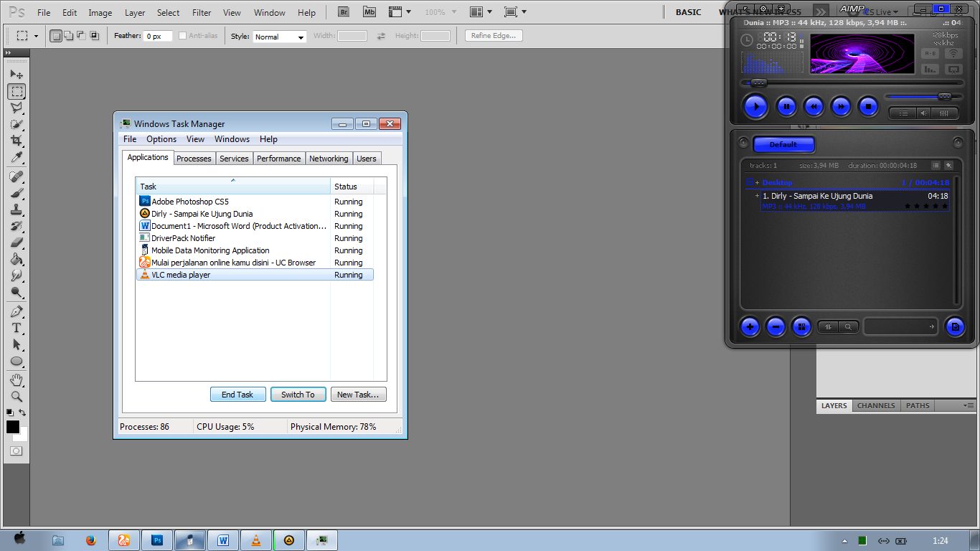Open the Filter menu in Photoshop
This screenshot has width=980, height=551.
[202, 12]
